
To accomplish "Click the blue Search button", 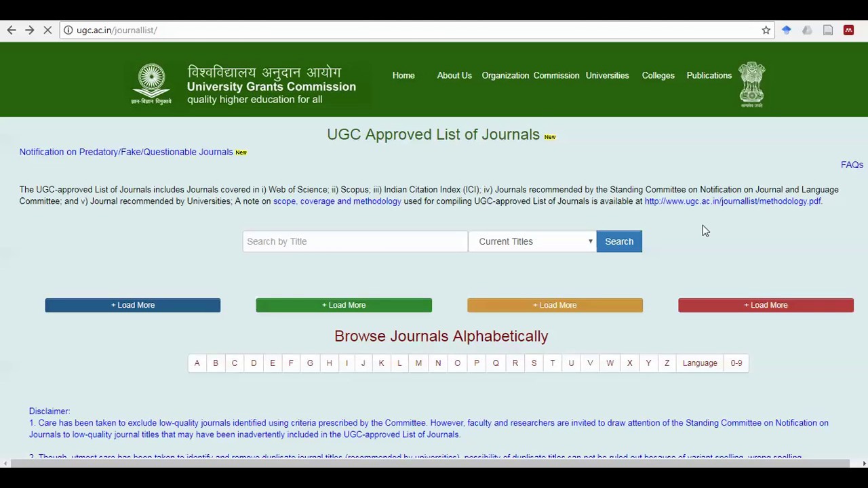I will (x=619, y=241).
